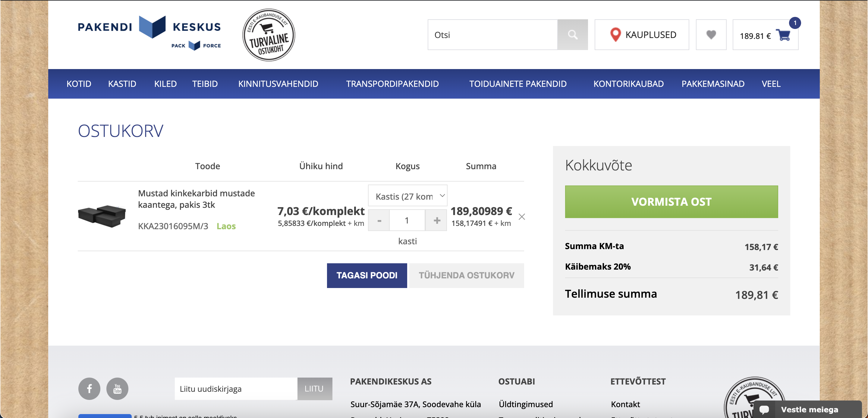Remove the product with the X icon
This screenshot has width=868, height=418.
pos(522,217)
